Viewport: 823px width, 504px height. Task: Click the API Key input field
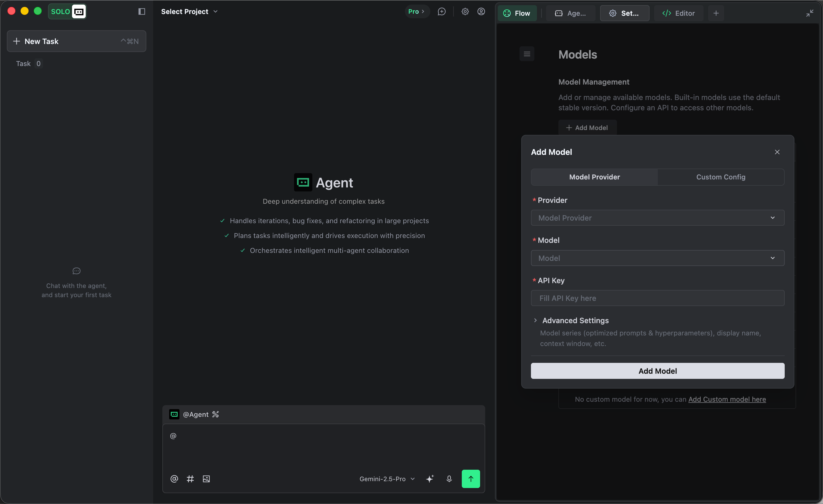coord(657,298)
